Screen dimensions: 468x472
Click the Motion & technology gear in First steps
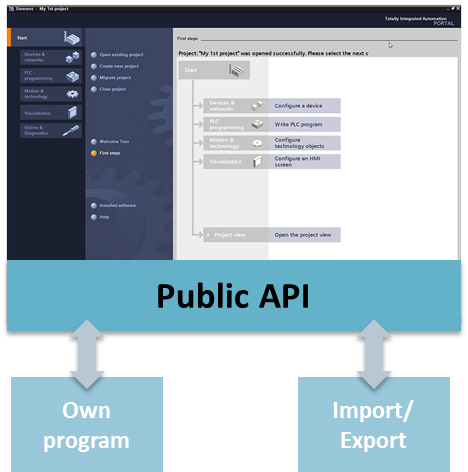pos(257,143)
